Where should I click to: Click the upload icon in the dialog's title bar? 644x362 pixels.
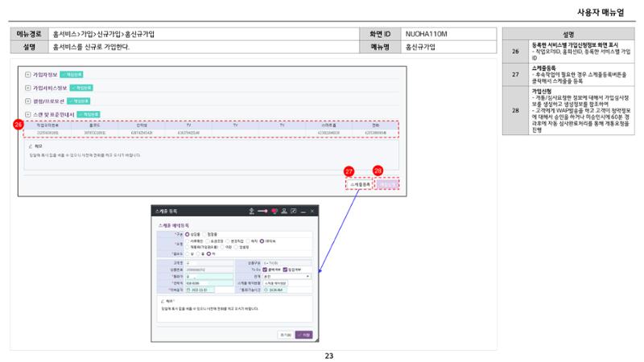click(x=251, y=211)
